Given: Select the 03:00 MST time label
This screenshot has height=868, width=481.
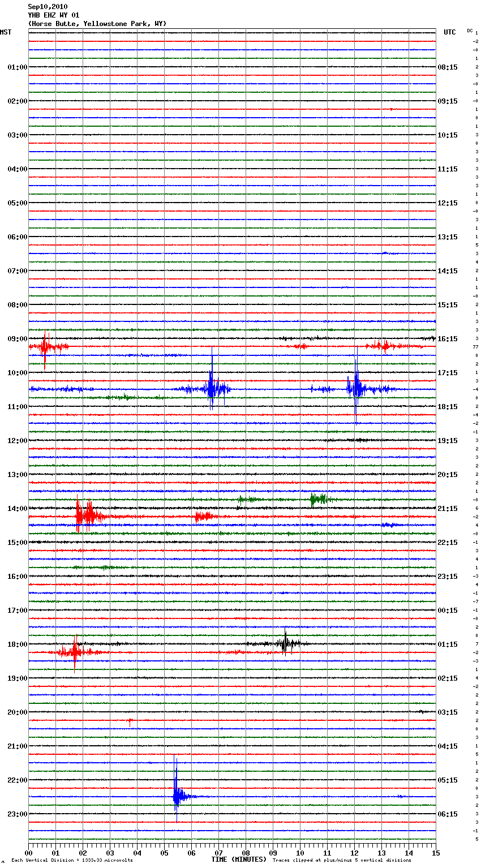Looking at the screenshot, I should pyautogui.click(x=18, y=135).
